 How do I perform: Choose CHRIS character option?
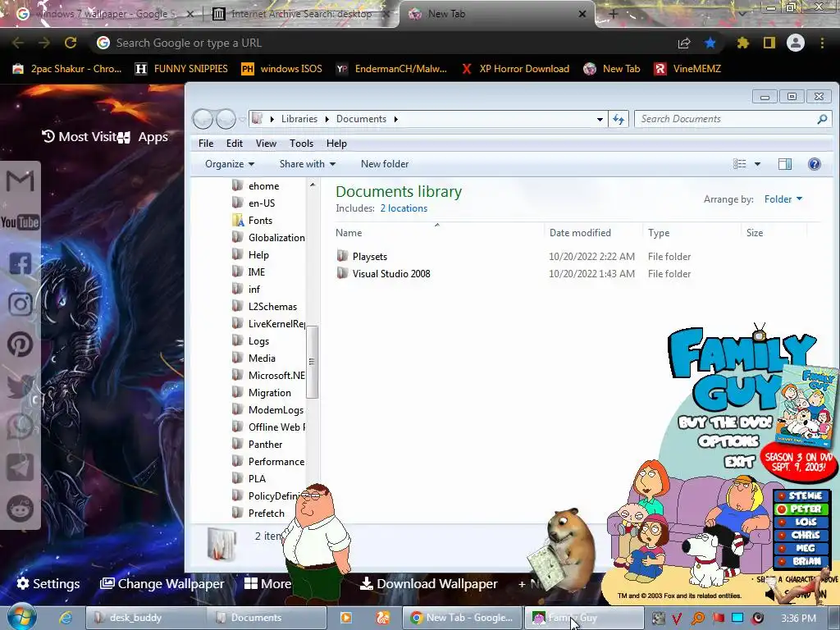[801, 535]
